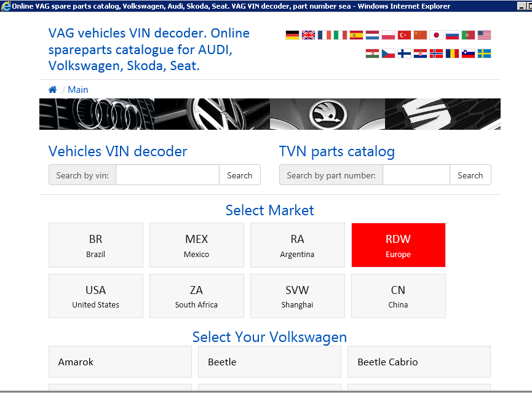Open the Beetle Cabrio model
Screen dimensions: 532x393
click(419, 362)
